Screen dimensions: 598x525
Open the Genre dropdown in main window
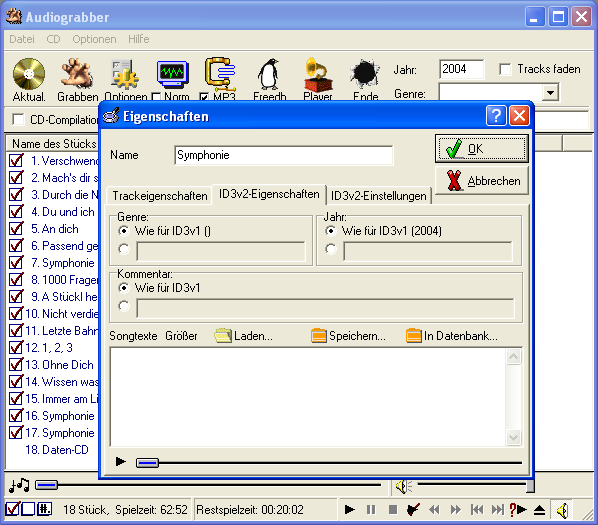(550, 93)
